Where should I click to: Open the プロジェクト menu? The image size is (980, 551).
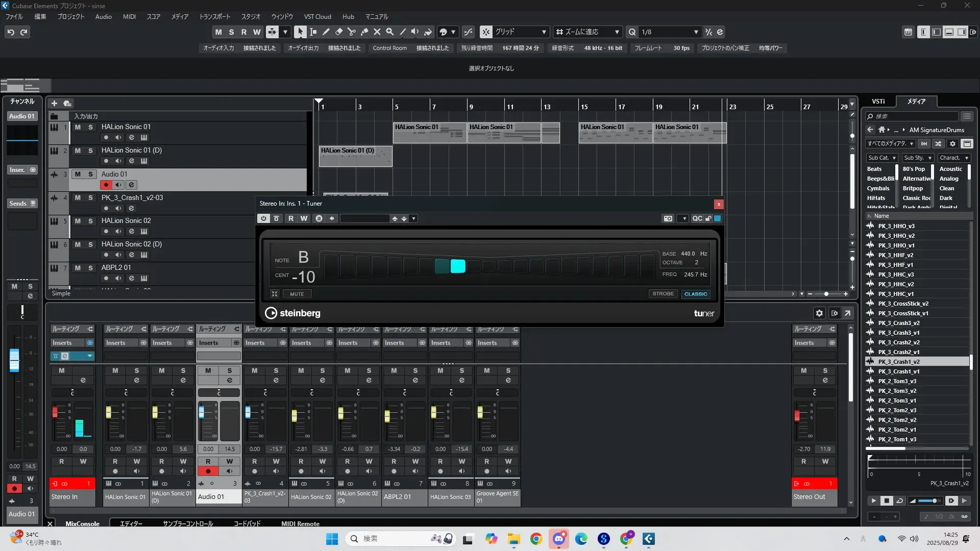pos(70,17)
